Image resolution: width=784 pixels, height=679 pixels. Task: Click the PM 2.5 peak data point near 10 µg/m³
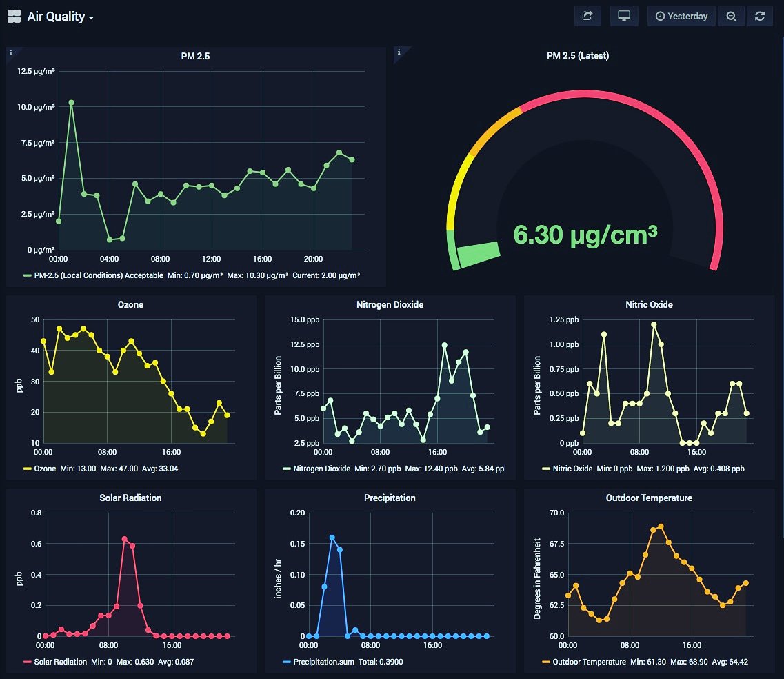coord(72,103)
